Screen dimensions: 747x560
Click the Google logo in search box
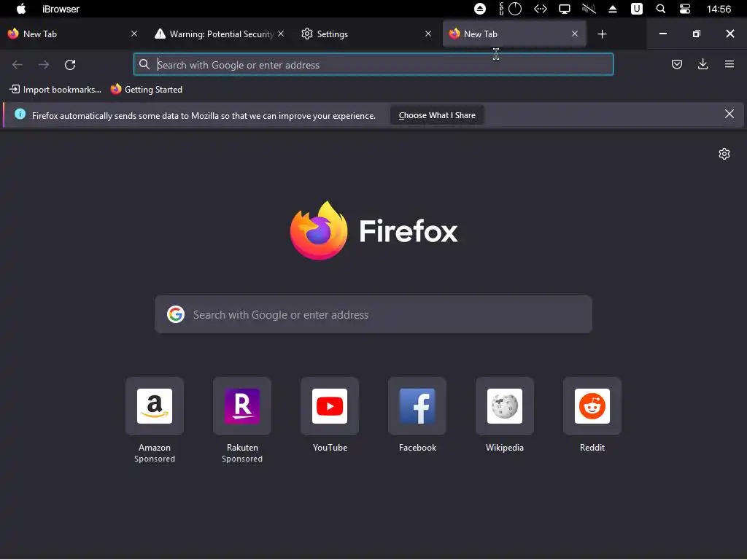pyautogui.click(x=176, y=314)
